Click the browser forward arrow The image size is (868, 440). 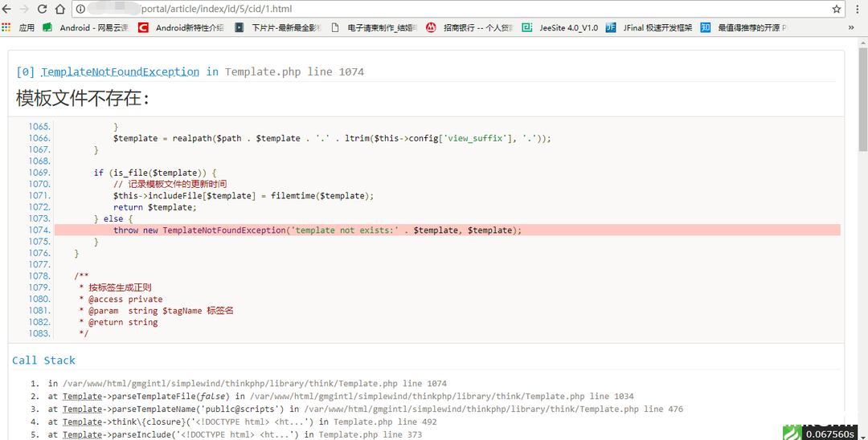(x=24, y=9)
